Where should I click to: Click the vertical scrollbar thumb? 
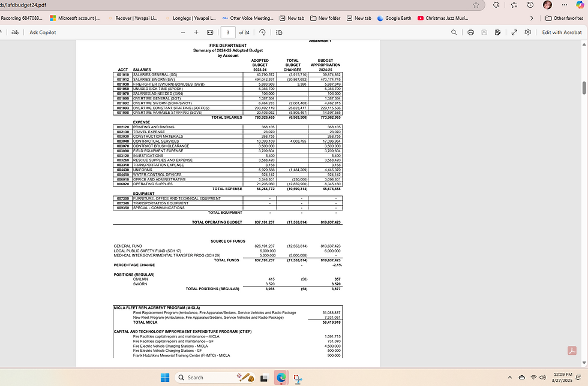point(584,88)
